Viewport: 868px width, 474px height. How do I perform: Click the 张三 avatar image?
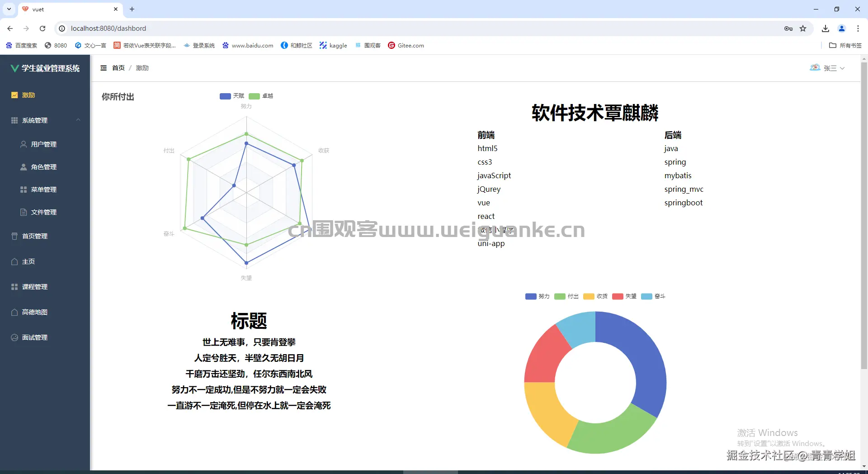pos(815,67)
